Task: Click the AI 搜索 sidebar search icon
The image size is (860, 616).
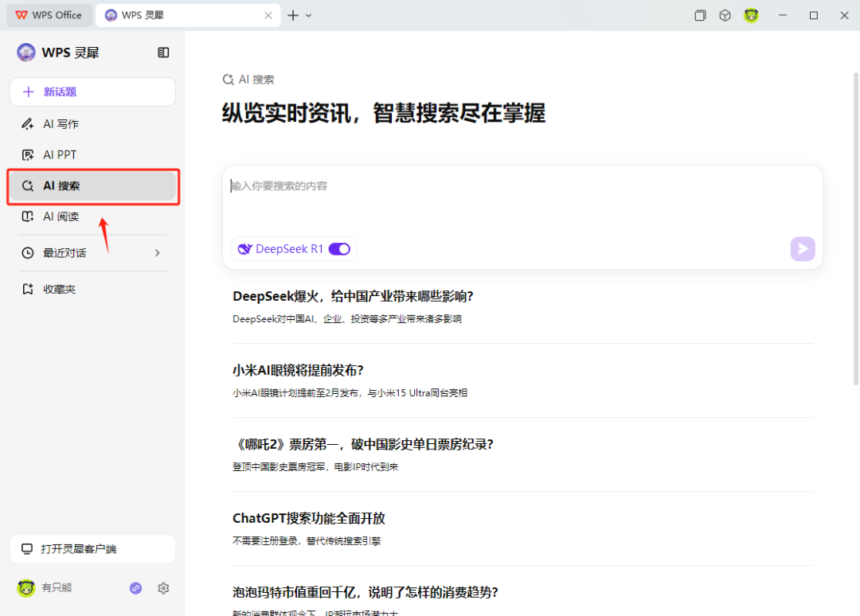Action: click(x=27, y=185)
